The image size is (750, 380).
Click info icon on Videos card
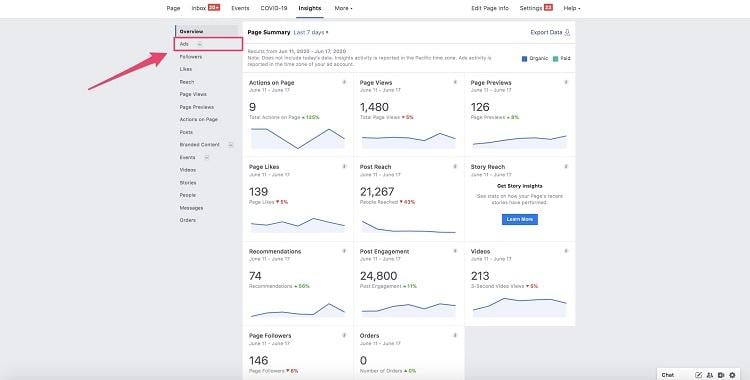click(566, 251)
